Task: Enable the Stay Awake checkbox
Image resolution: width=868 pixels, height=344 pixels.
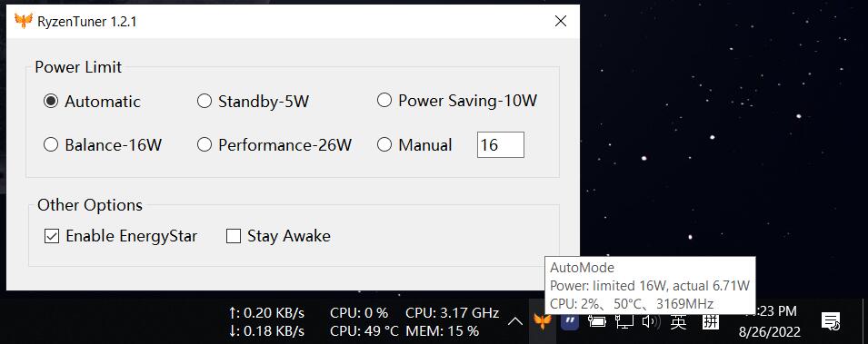Action: coord(278,236)
